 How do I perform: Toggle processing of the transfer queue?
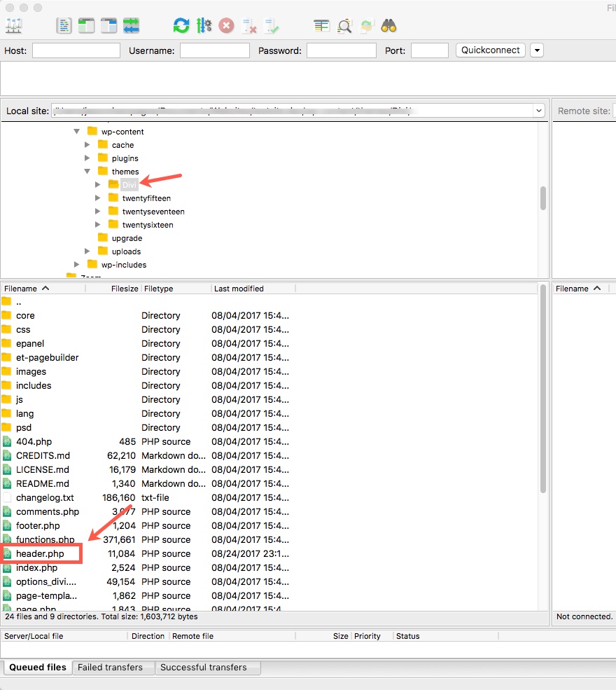[x=204, y=26]
